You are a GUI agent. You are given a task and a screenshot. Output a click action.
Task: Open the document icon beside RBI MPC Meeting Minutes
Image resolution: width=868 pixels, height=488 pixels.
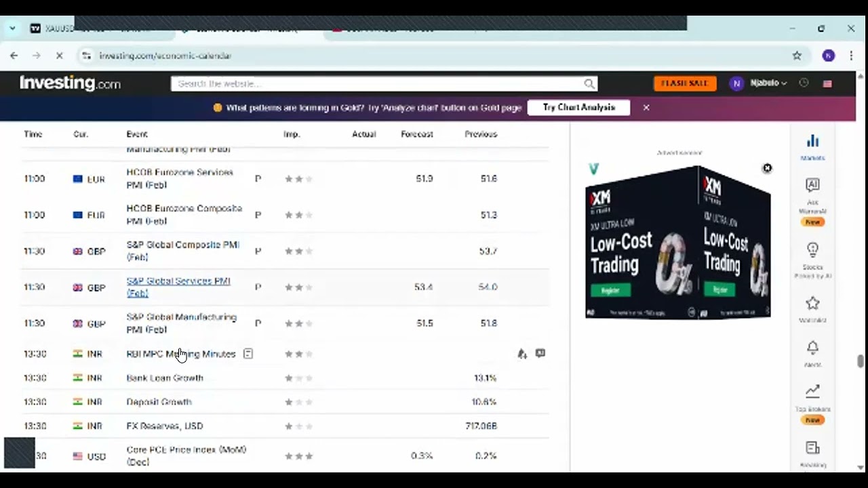pos(248,354)
